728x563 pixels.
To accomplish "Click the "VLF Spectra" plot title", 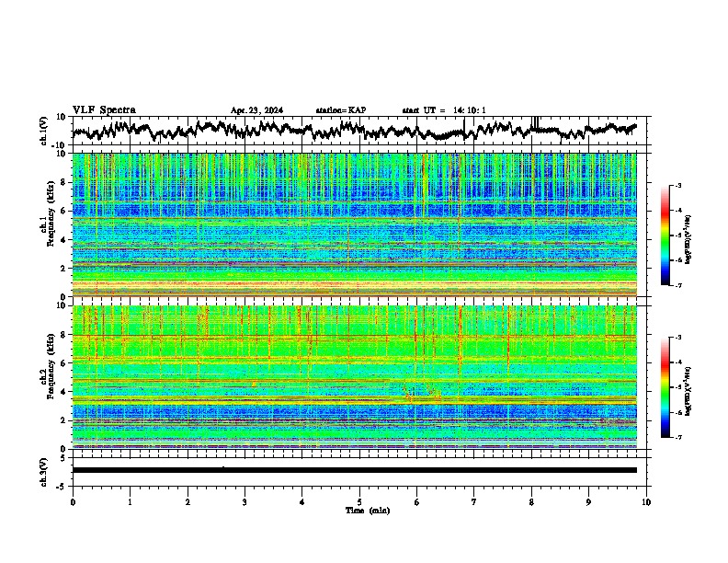I will [104, 110].
